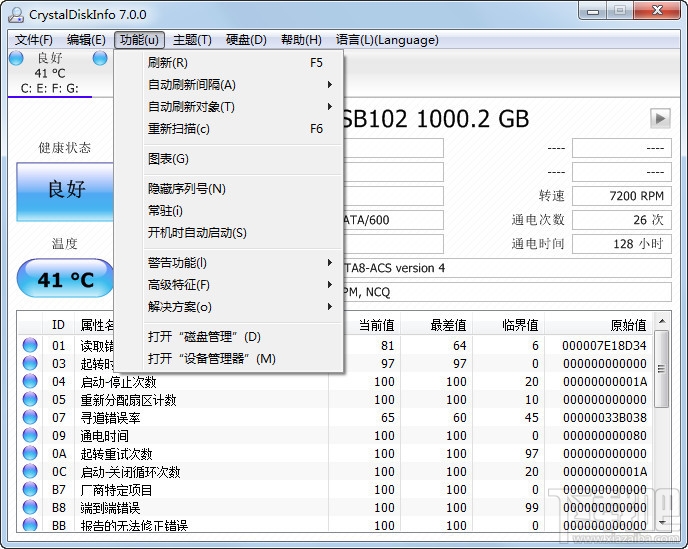Open the 文件(F) menu
This screenshot has width=688, height=549.
pyautogui.click(x=33, y=40)
